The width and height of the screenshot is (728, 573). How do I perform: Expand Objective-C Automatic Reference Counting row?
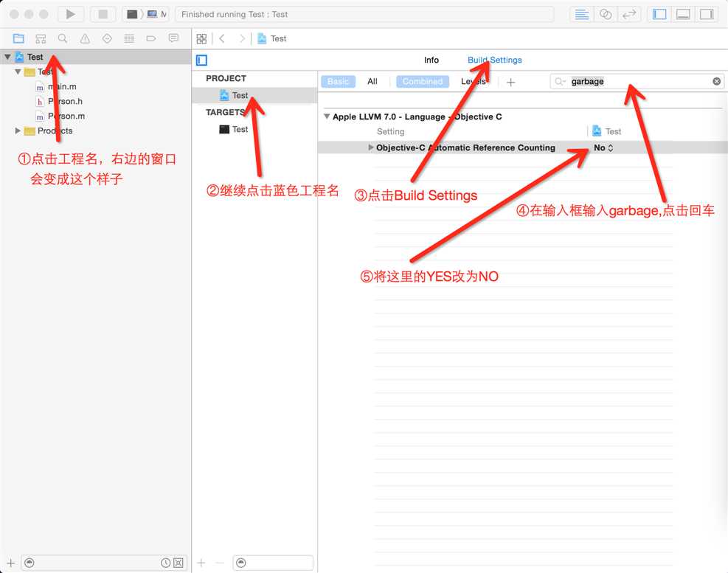370,147
